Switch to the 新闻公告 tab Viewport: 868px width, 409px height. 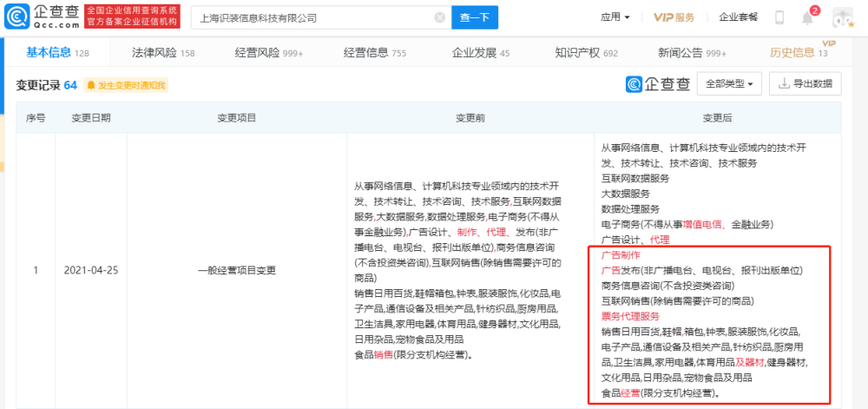coord(692,53)
